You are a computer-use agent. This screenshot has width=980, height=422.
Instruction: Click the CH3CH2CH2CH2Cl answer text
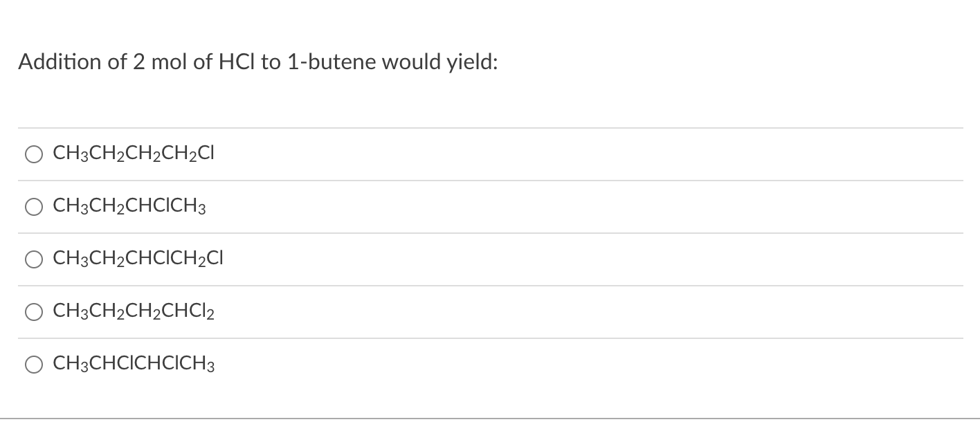point(134,154)
